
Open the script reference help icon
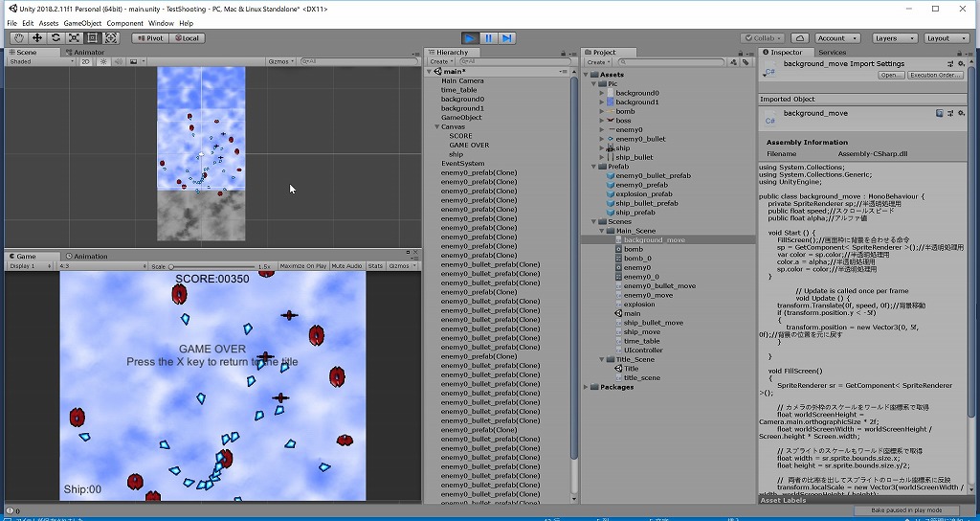(x=940, y=113)
